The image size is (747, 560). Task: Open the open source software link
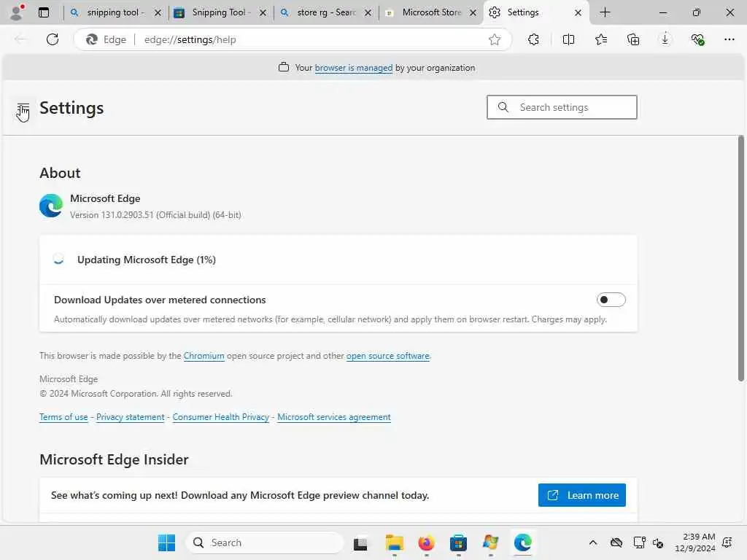pos(388,356)
